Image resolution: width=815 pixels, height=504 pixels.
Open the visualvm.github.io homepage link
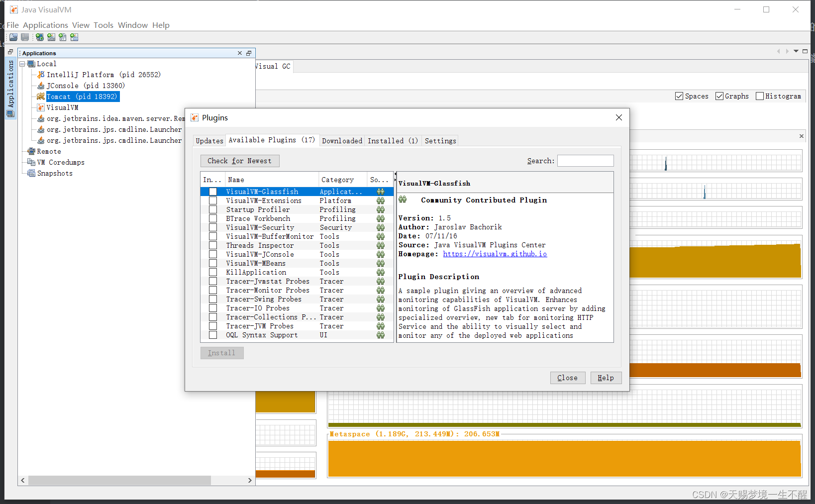click(x=495, y=254)
